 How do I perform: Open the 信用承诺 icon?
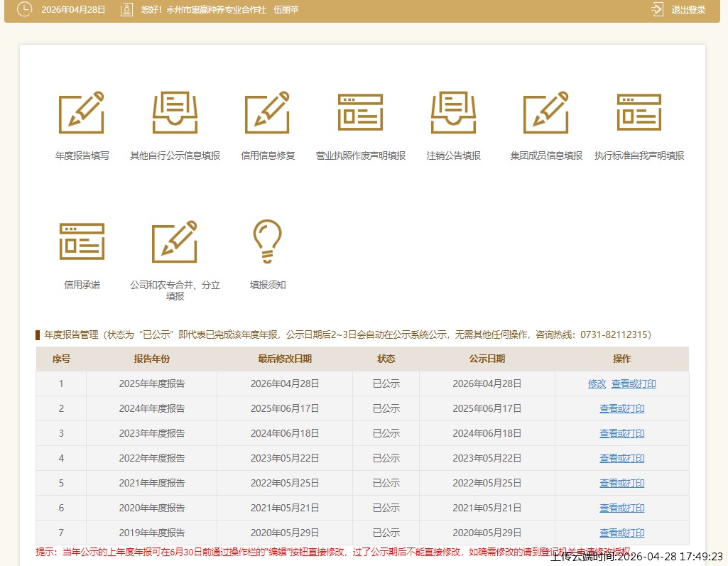82,241
